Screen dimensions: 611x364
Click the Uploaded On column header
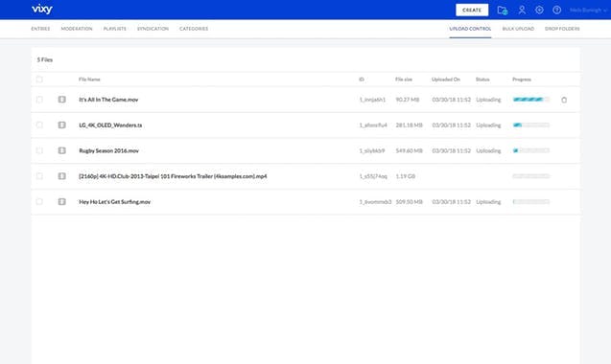446,80
